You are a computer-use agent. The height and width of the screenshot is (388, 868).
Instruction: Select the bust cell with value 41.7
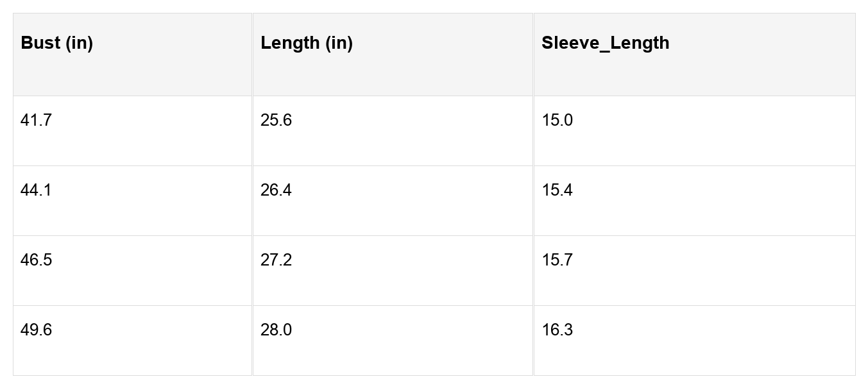click(x=36, y=121)
